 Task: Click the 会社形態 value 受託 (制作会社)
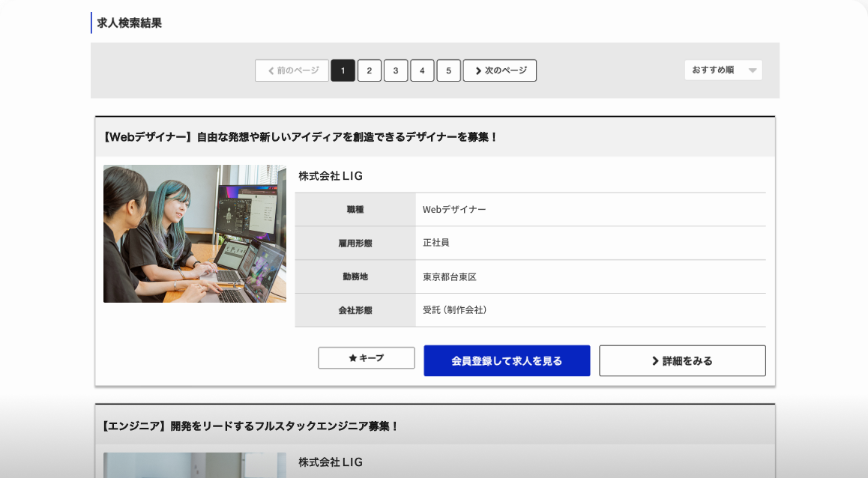(454, 310)
